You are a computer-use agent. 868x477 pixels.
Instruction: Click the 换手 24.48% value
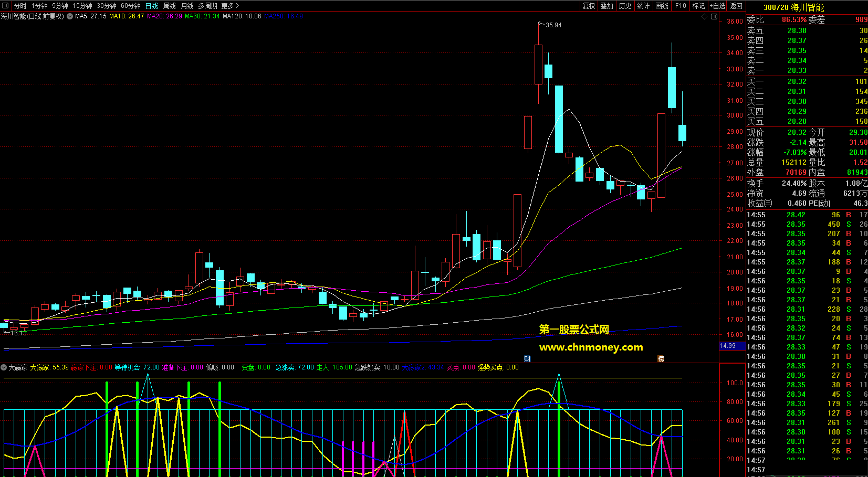[794, 183]
